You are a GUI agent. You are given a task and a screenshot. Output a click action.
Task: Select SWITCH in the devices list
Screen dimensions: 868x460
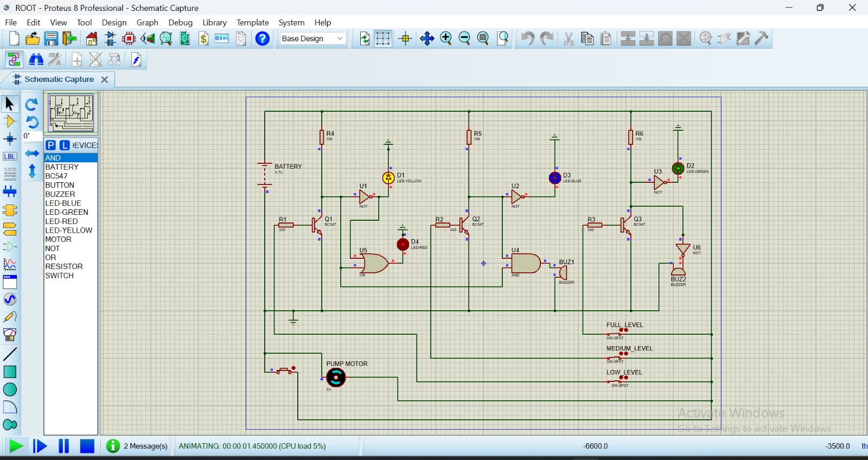click(71, 276)
